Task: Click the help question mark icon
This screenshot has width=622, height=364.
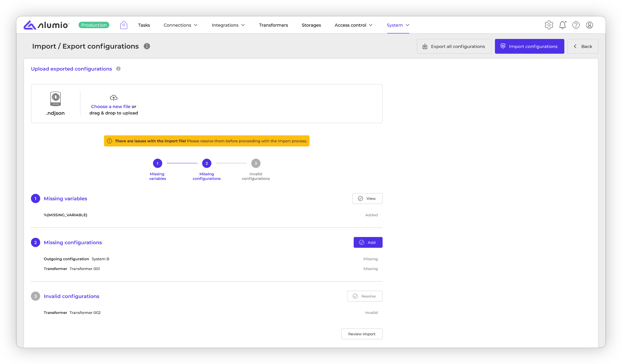Action: (x=576, y=25)
